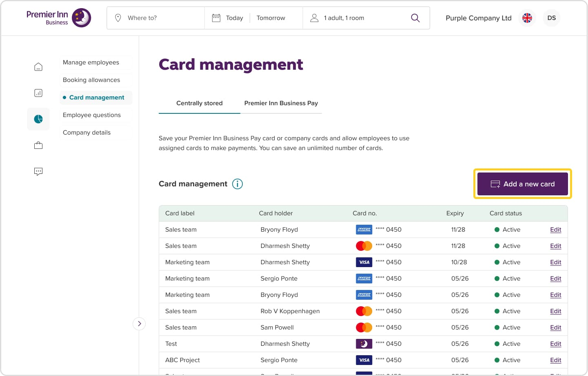Open Employee questions menu item
The width and height of the screenshot is (588, 376).
[96, 115]
